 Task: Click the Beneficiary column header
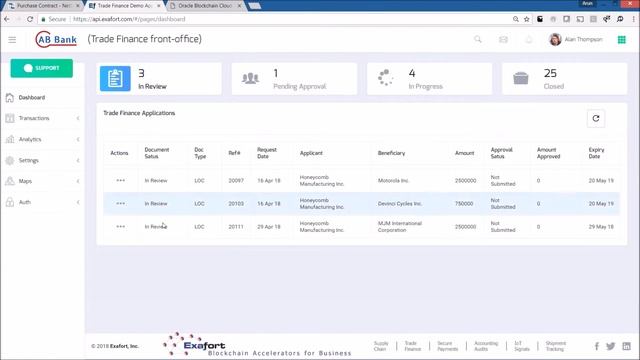pos(391,153)
